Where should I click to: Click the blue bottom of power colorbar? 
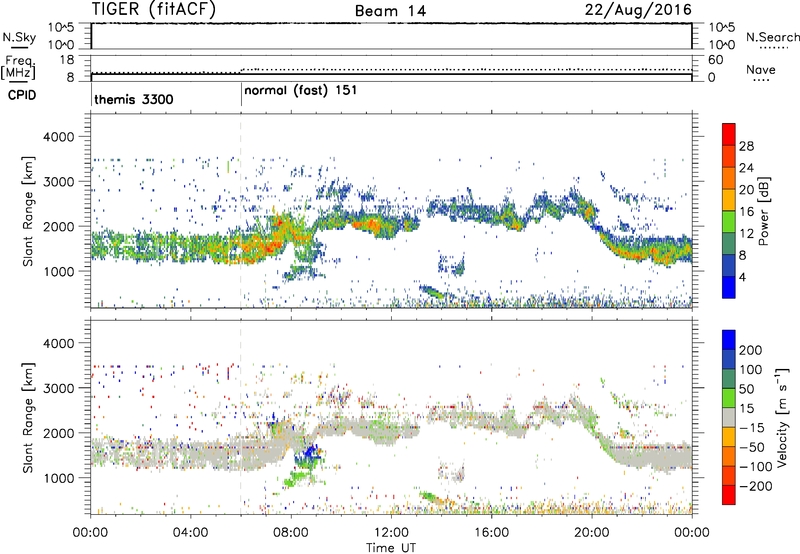point(729,287)
